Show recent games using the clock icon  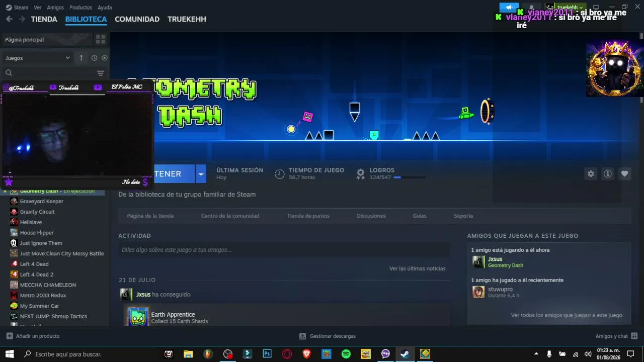click(94, 58)
